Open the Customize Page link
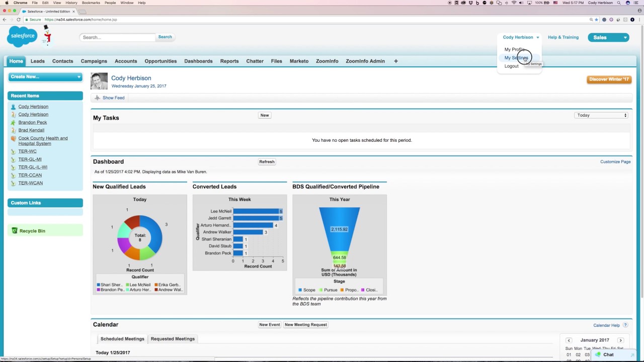The width and height of the screenshot is (644, 362). click(x=615, y=162)
